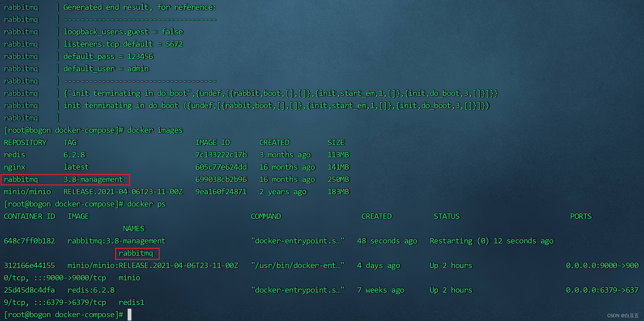Click the 'listeners.tcp.default = 5672' line

(123, 44)
